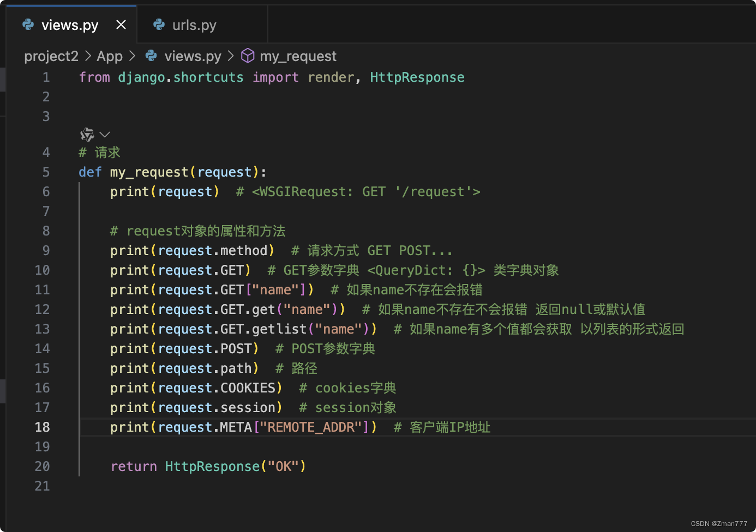
Task: Click my_request in the breadcrumb trail
Action: [298, 56]
